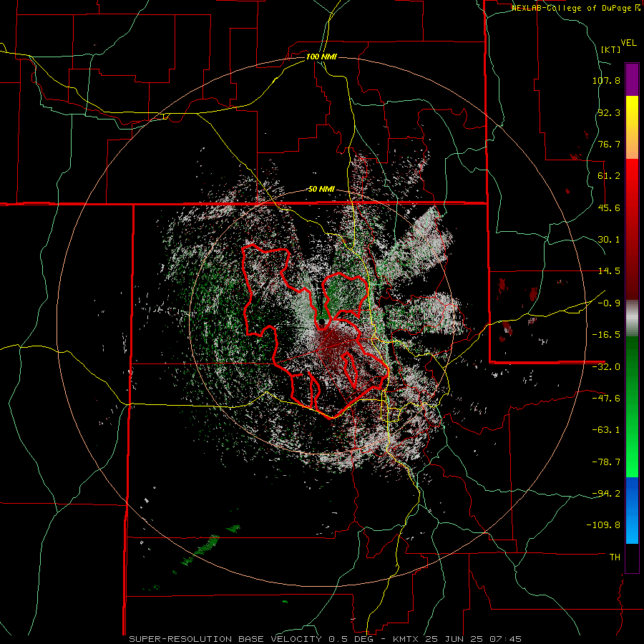644x644 pixels.
Task: Click the 45.6 velocity scale value
Action: coord(609,208)
